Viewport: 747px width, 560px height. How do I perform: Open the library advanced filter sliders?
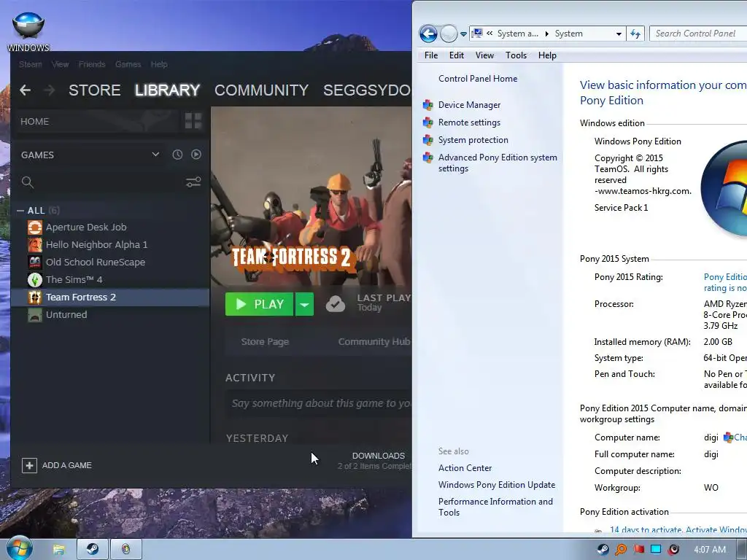[193, 182]
